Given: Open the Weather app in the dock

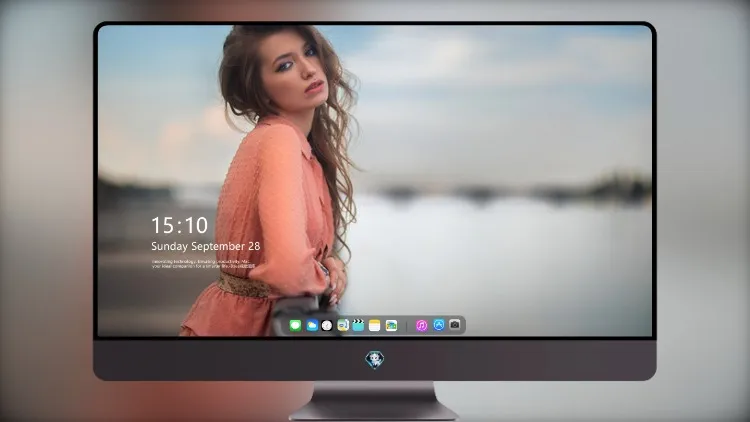Looking at the screenshot, I should (x=312, y=325).
